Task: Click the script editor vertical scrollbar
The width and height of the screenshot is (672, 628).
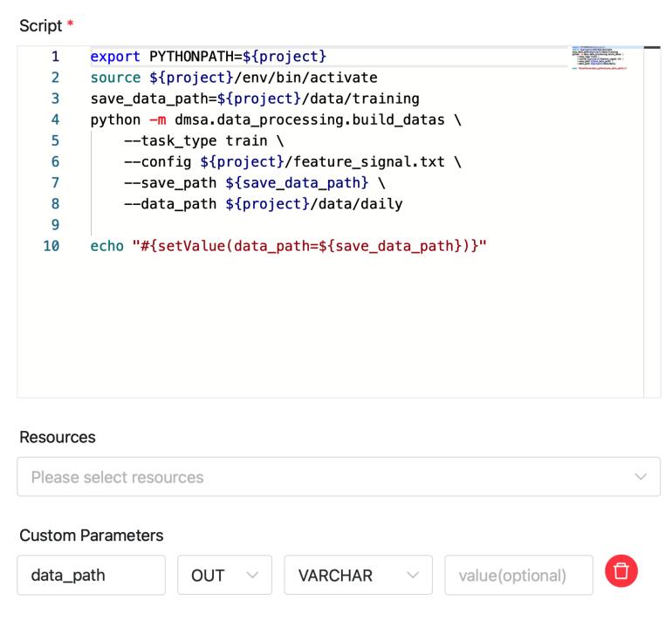Action: point(652,218)
